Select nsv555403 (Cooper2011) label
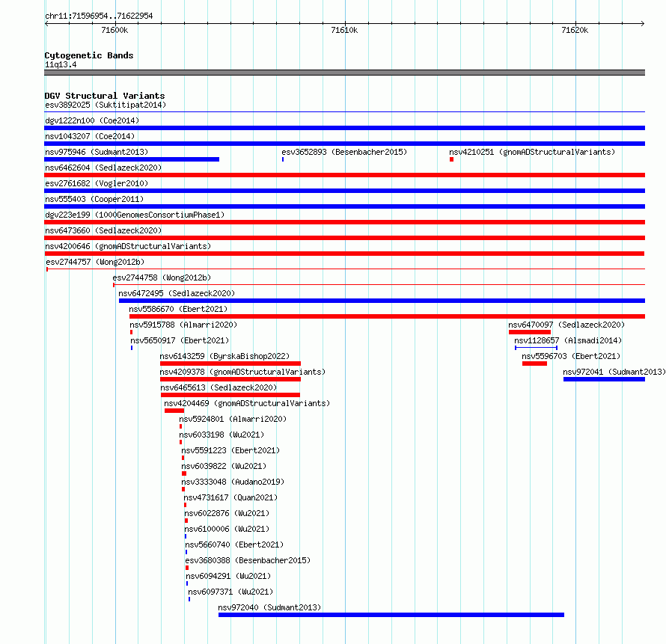666x644 pixels. click(94, 199)
